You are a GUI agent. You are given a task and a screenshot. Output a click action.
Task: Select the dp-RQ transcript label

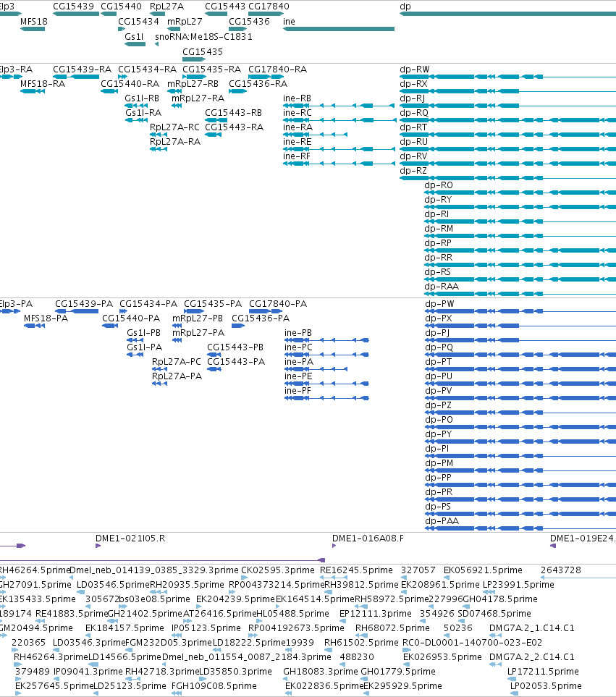tap(414, 112)
